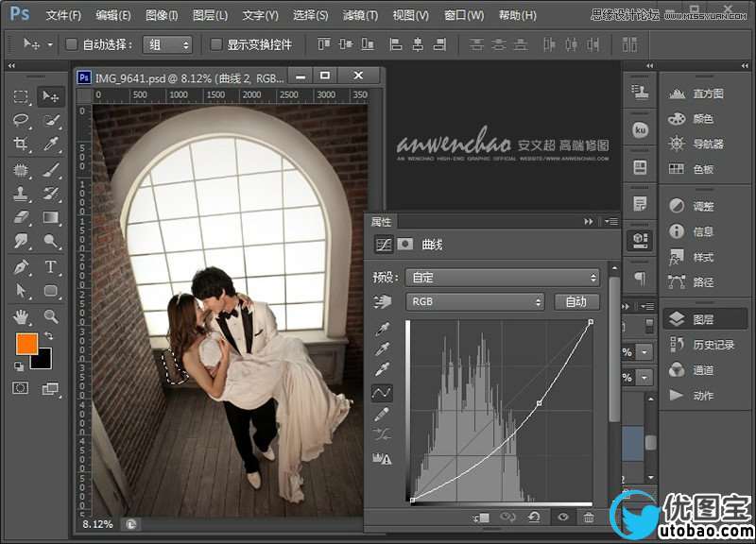Select the Zoom tool
The image size is (756, 544).
tap(51, 316)
